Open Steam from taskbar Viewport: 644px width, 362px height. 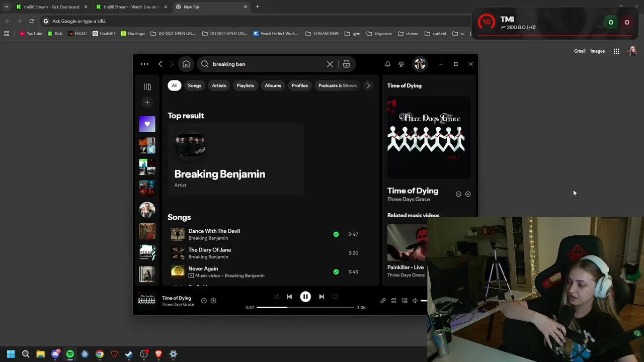[129, 354]
